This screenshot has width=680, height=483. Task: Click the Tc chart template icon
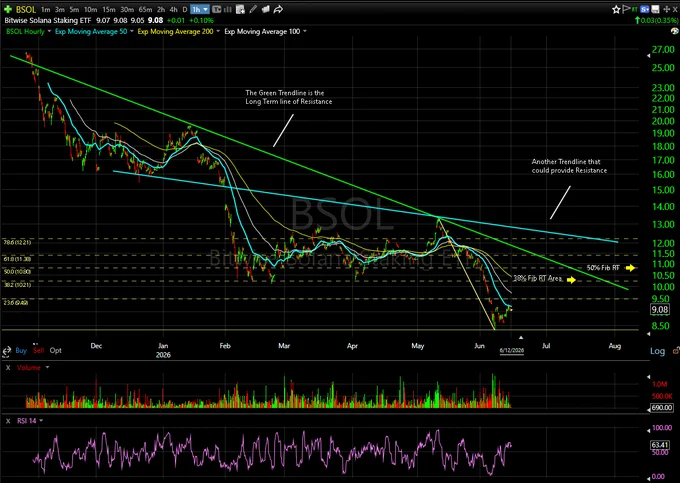(x=216, y=9)
